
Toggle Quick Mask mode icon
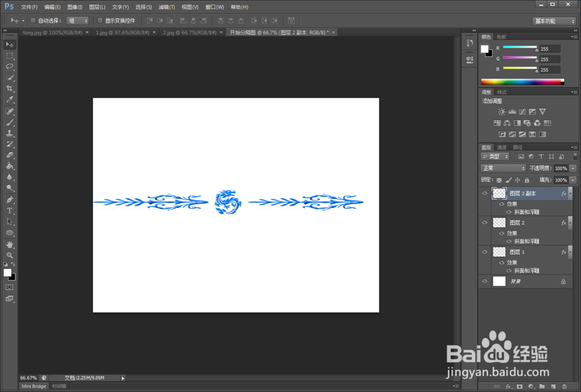point(10,287)
